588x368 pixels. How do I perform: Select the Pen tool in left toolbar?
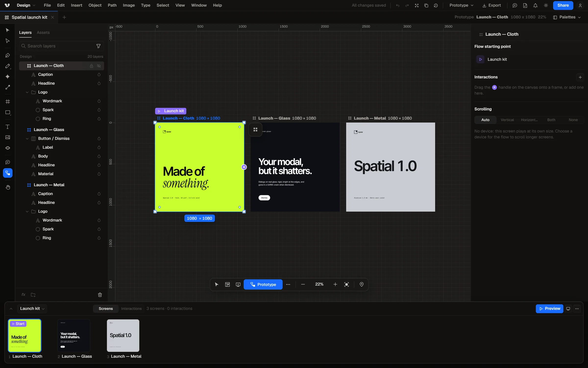8,55
